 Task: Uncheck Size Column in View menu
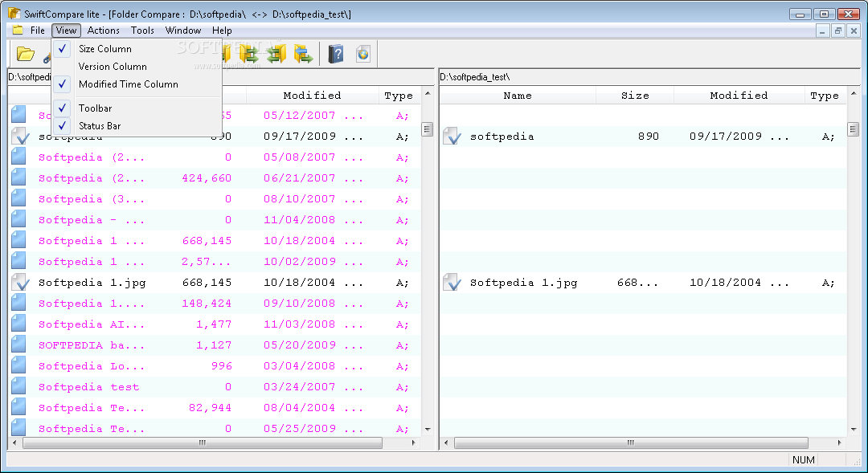pyautogui.click(x=137, y=49)
